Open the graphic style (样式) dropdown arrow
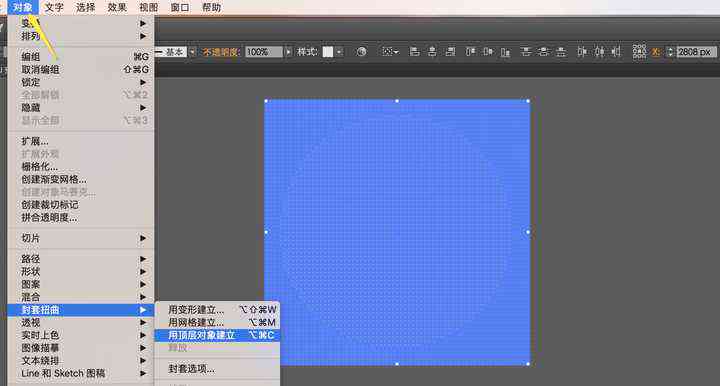The height and width of the screenshot is (386, 720). coord(339,52)
